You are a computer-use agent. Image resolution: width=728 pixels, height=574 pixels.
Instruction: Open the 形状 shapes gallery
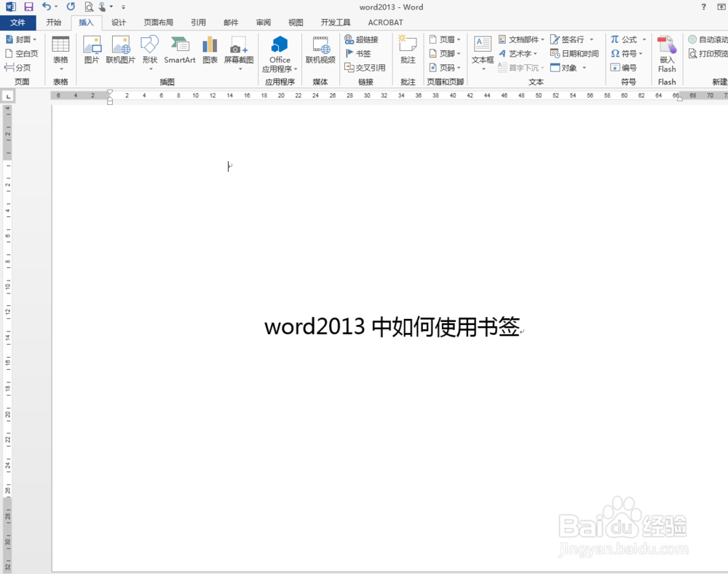[150, 52]
